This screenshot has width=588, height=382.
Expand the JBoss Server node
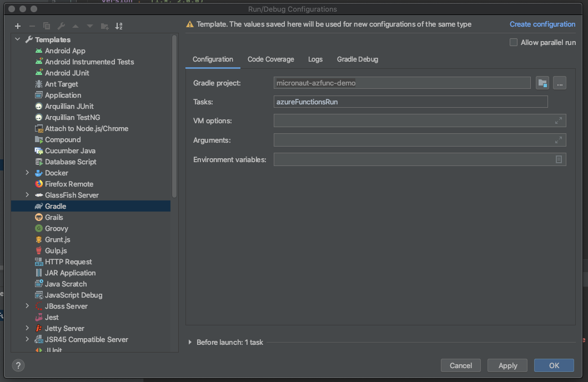tap(27, 306)
